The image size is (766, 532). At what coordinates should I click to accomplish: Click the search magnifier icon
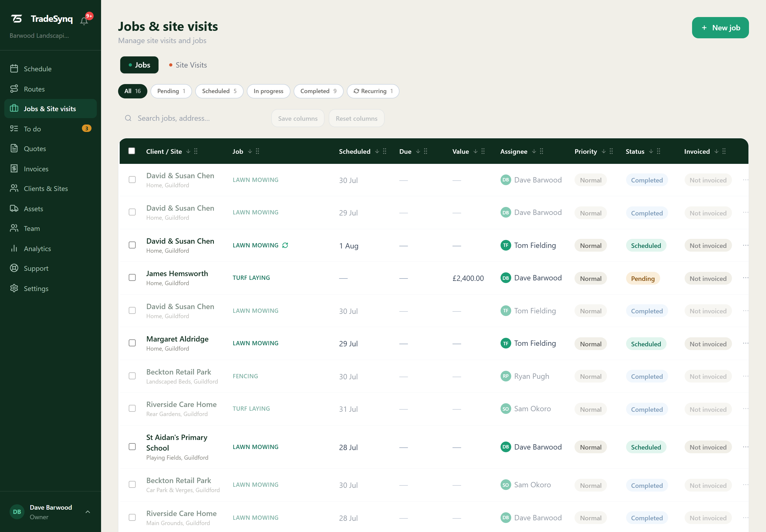pos(128,118)
